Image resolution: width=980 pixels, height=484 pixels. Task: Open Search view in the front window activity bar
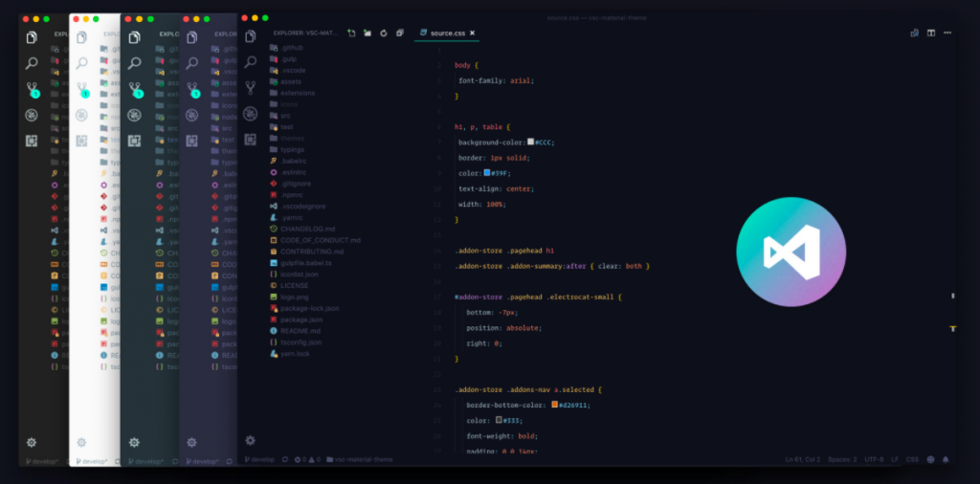[x=250, y=62]
